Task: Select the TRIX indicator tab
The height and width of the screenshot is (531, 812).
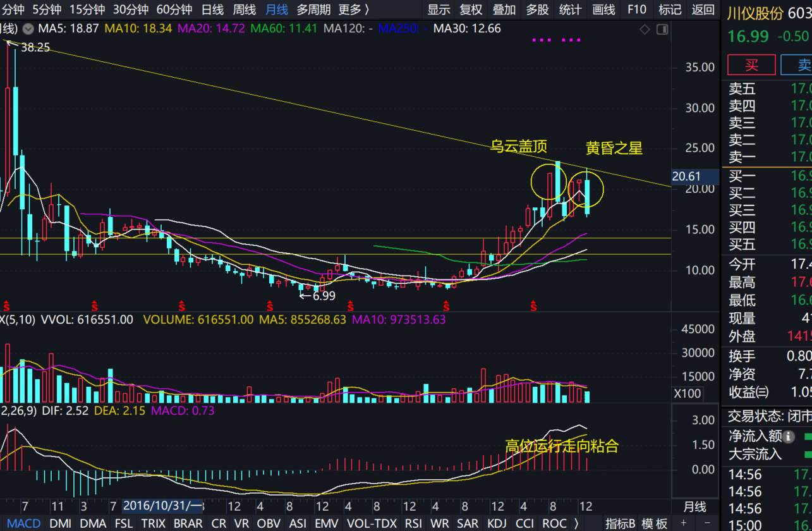Action: [154, 523]
